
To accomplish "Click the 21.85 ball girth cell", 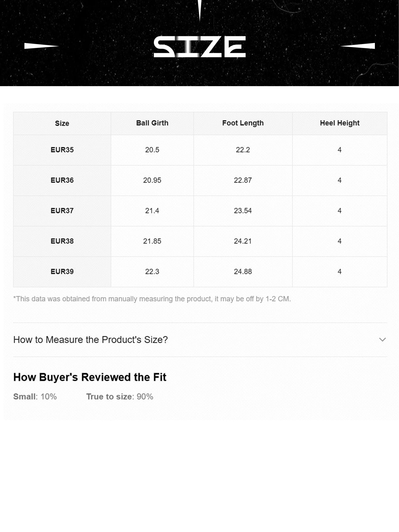I will pos(152,241).
